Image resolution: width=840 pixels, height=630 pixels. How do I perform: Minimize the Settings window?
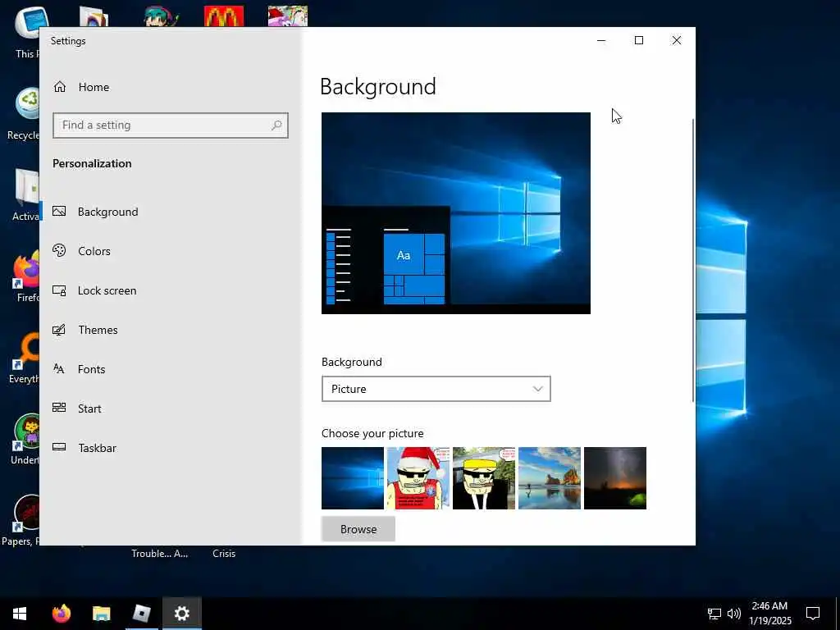pos(601,41)
